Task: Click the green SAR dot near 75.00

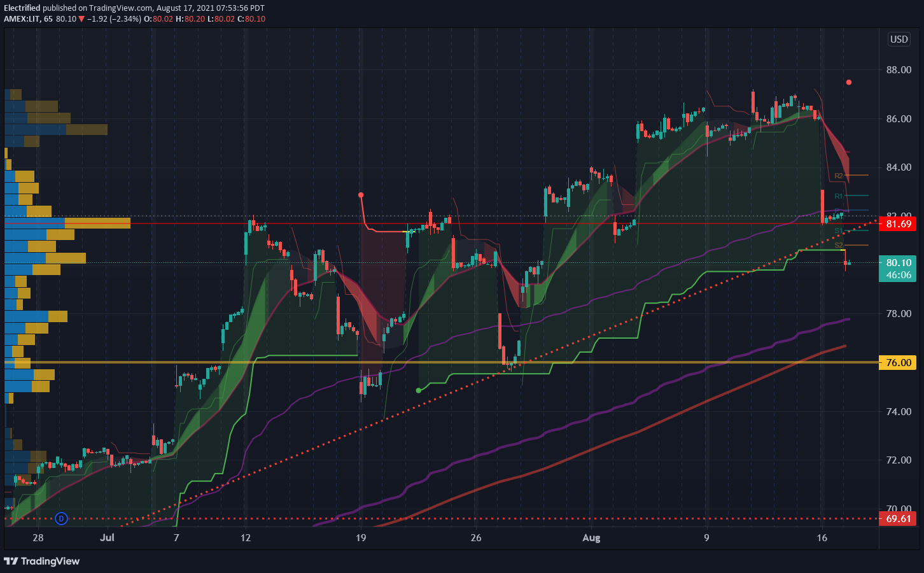Action: click(418, 390)
